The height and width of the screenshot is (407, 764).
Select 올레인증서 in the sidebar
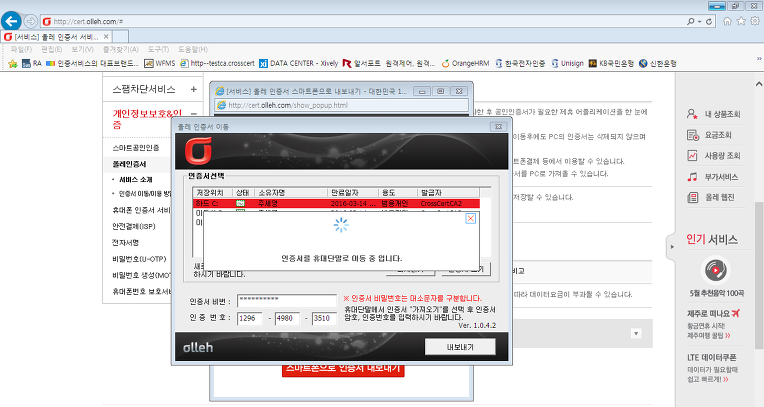[x=130, y=164]
